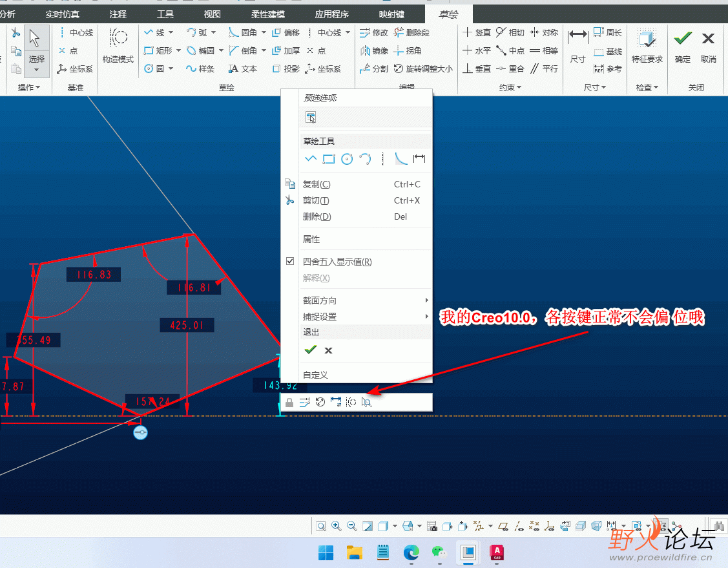Image resolution: width=728 pixels, height=568 pixels.
Task: Click the 116.83 angle dimension value
Action: point(94,275)
